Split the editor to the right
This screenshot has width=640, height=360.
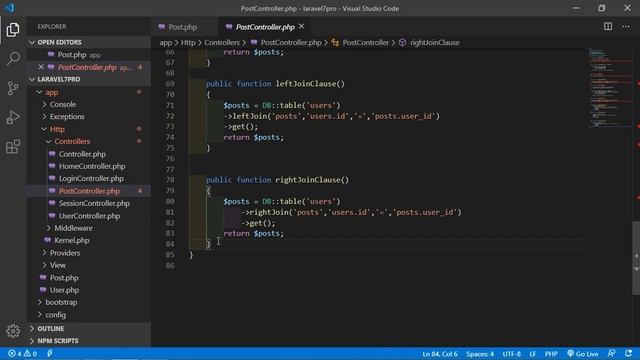tap(608, 27)
